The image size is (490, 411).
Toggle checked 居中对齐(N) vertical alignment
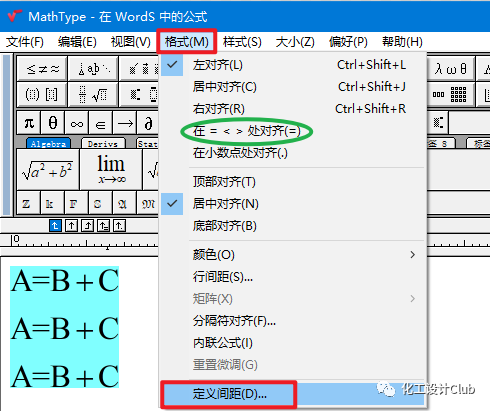point(292,204)
